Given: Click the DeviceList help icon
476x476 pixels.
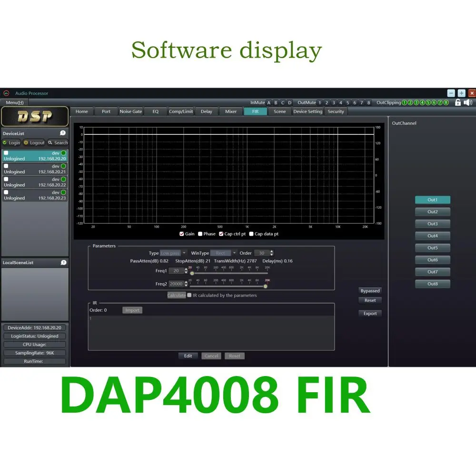Looking at the screenshot, I should coord(63,133).
